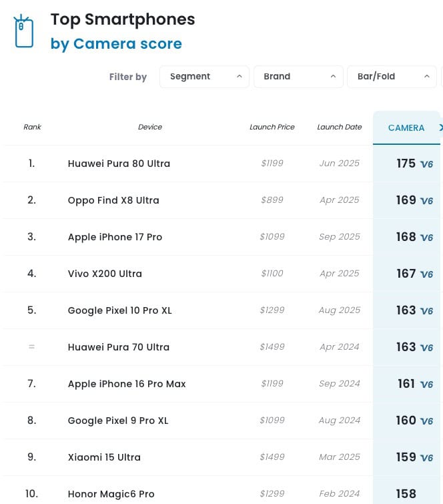Screen dimensions: 443x504
Task: Click the Honor Magic6 Pro device name
Action: pos(111,494)
